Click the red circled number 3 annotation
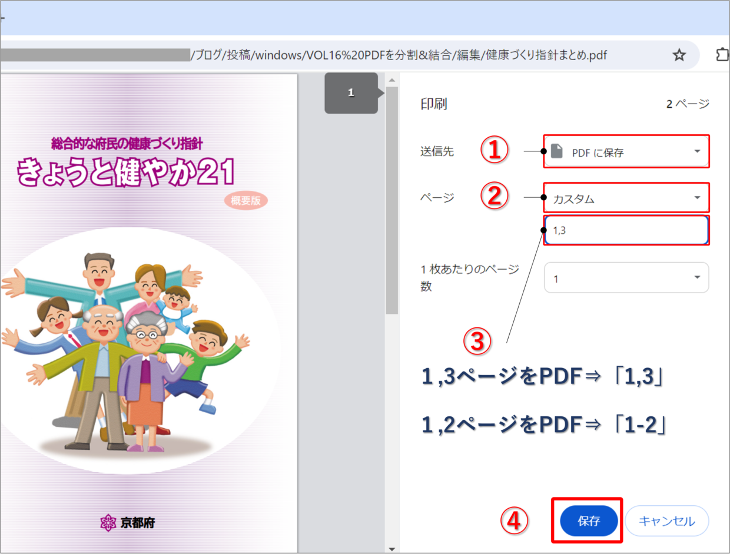 pos(477,342)
